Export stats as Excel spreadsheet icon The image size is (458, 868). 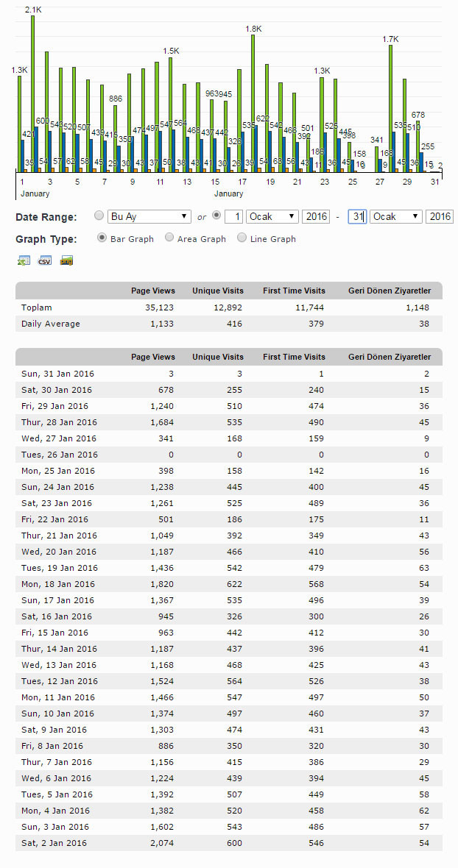pyautogui.click(x=24, y=260)
